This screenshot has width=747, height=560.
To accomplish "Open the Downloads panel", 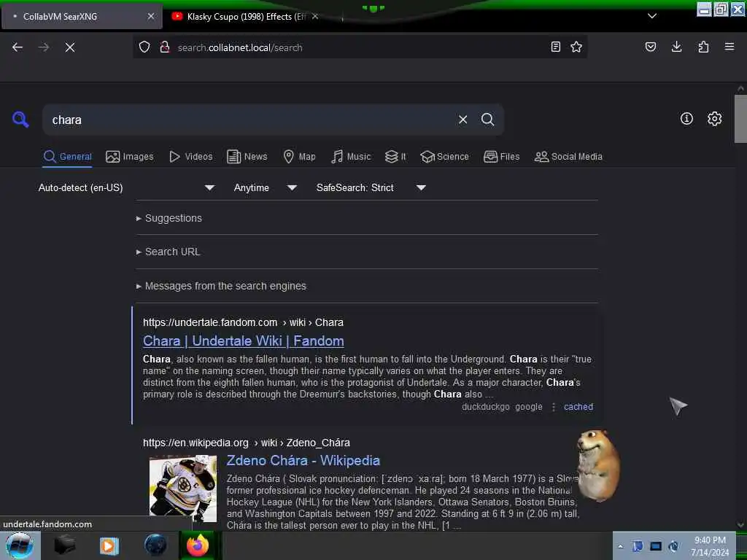I will pos(676,47).
